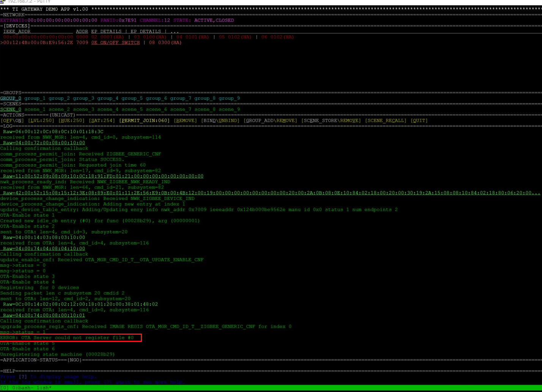Select the [SCENE_STORE\REMOVE] action
542x392 pixels.
[x=331, y=121]
